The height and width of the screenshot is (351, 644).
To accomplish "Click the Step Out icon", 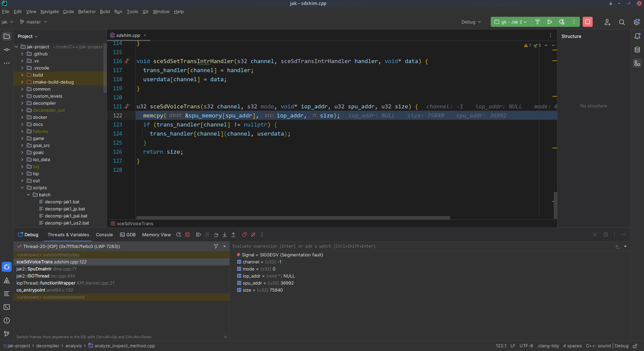I will (233, 235).
